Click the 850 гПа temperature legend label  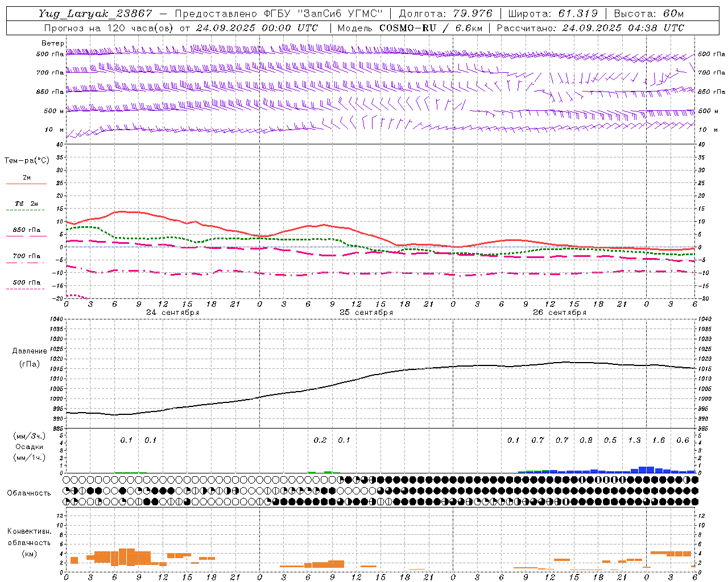27,230
